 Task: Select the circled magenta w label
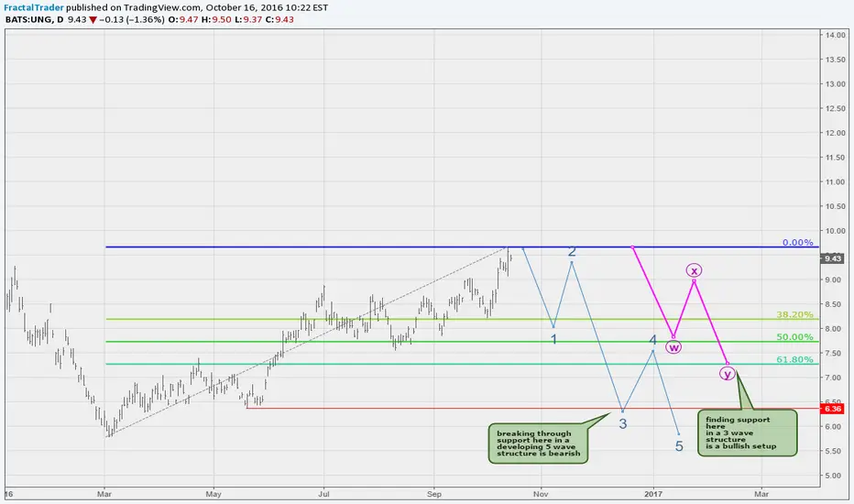pyautogui.click(x=673, y=347)
